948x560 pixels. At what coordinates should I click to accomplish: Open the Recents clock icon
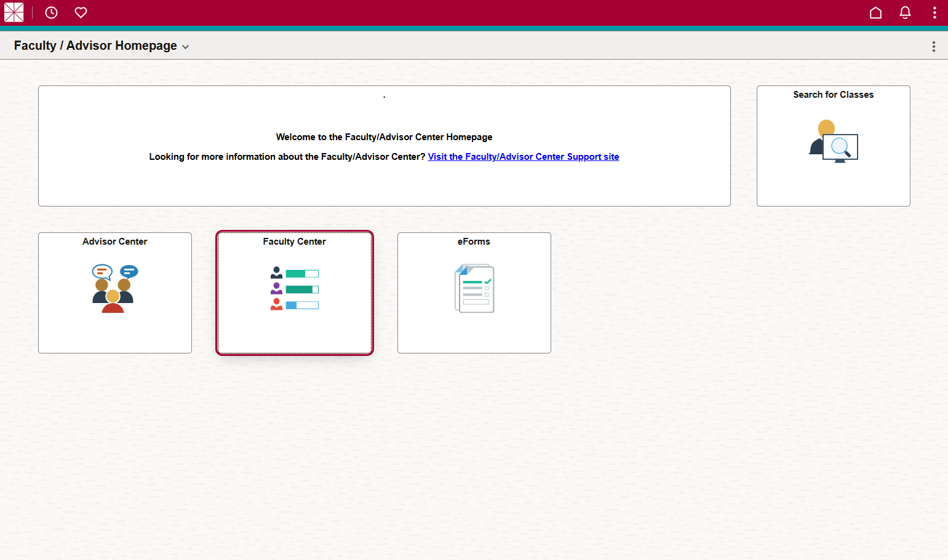tap(51, 12)
